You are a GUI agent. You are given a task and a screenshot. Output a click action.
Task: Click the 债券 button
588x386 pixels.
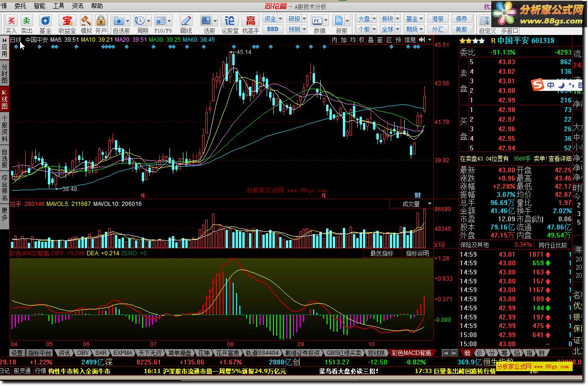(x=462, y=19)
